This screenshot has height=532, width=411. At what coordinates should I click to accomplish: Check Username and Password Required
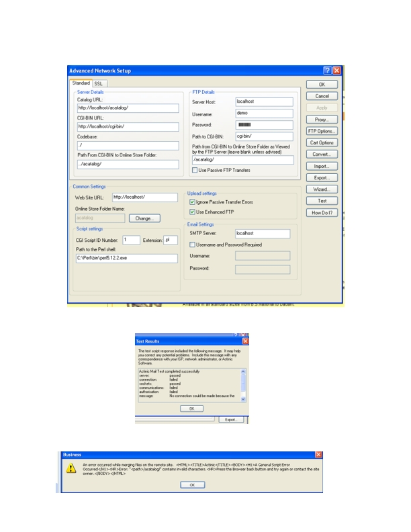click(x=193, y=245)
